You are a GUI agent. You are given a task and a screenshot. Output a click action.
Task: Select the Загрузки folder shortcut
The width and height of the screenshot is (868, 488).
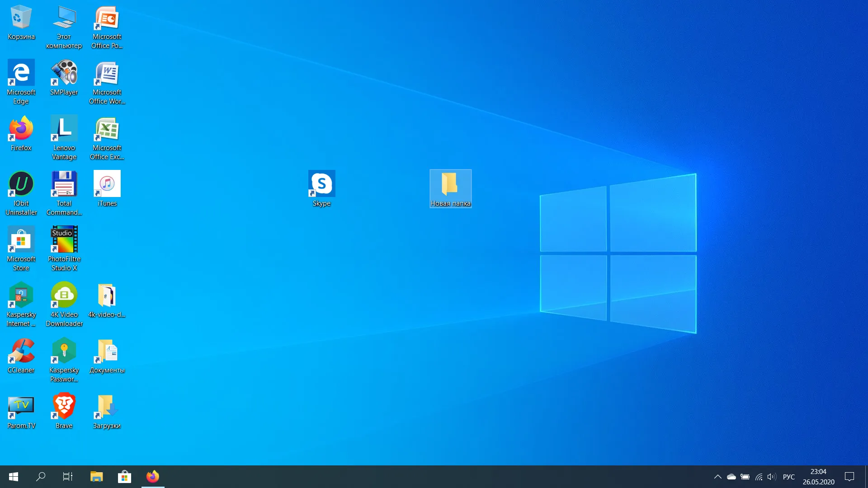107,411
